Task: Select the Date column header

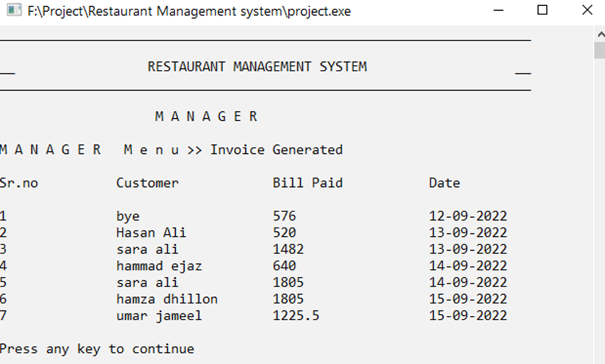Action: [x=444, y=182]
